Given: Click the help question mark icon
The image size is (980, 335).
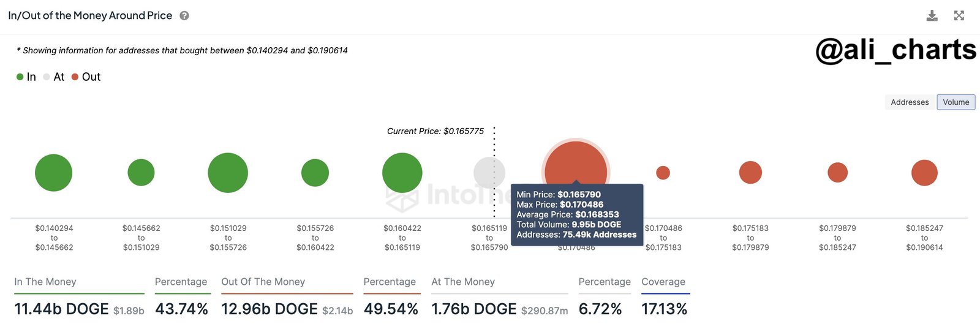Looking at the screenshot, I should [184, 16].
